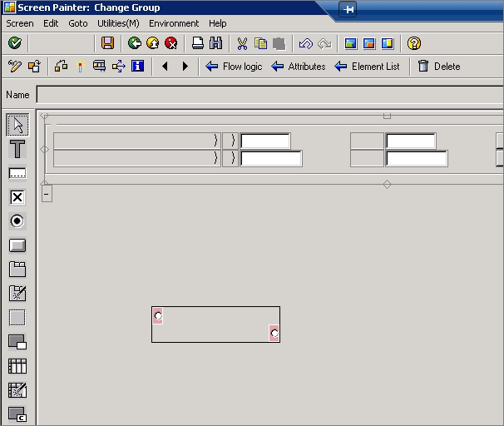Select the Radio button element tool
504x426 pixels.
point(17,221)
